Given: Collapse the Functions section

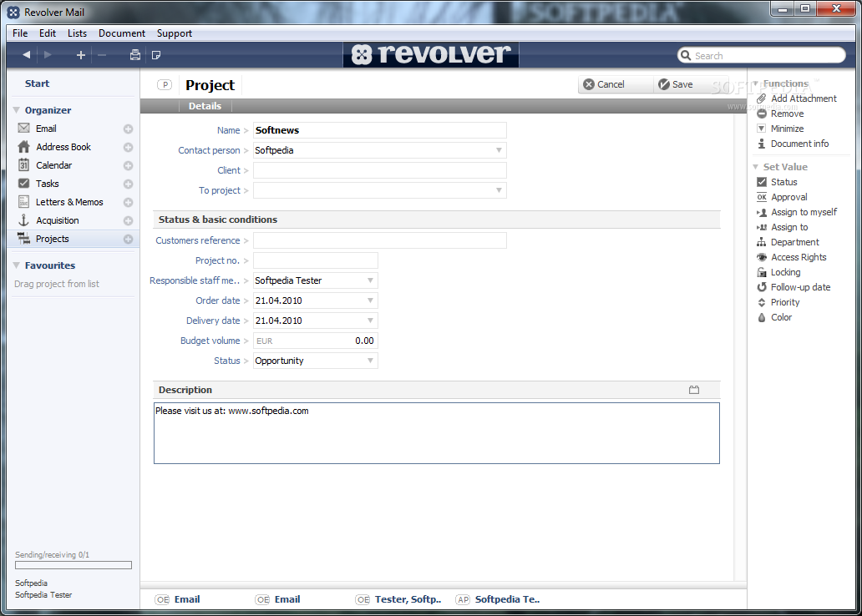Looking at the screenshot, I should tap(756, 83).
